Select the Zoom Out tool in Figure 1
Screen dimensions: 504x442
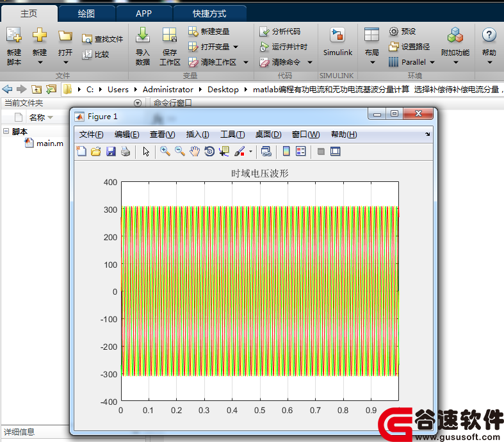[x=180, y=151]
